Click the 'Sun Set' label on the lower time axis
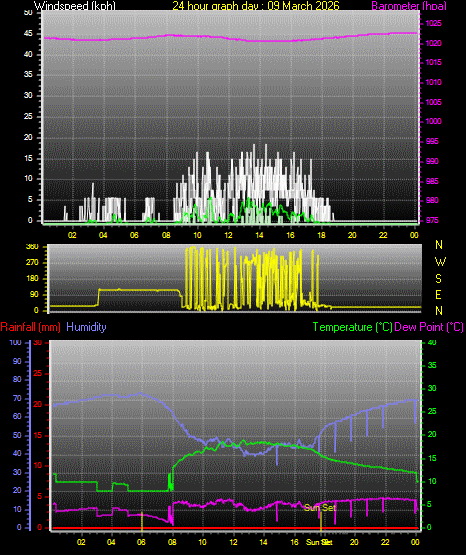 pyautogui.click(x=319, y=542)
